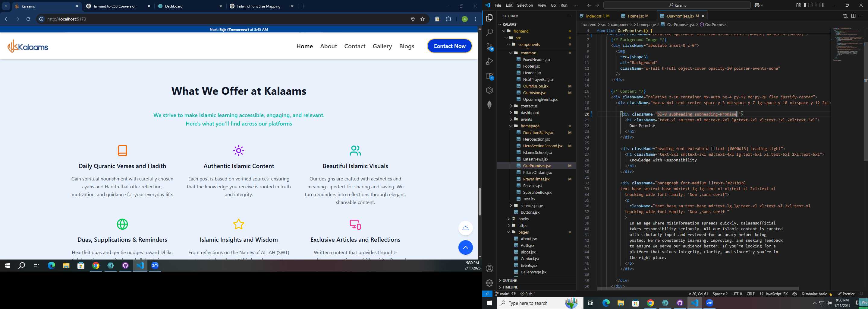The image size is (868, 309).
Task: Click the #090d13 color swatch in code
Action: tap(713, 148)
